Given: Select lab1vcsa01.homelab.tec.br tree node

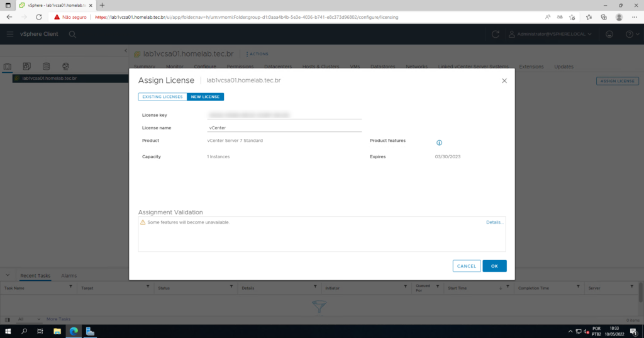Looking at the screenshot, I should pos(49,78).
